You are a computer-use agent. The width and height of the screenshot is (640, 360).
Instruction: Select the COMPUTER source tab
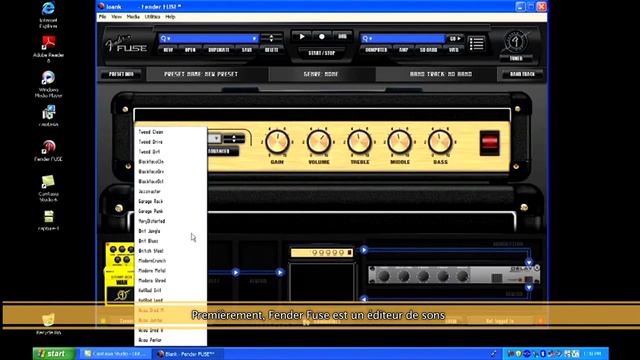376,50
